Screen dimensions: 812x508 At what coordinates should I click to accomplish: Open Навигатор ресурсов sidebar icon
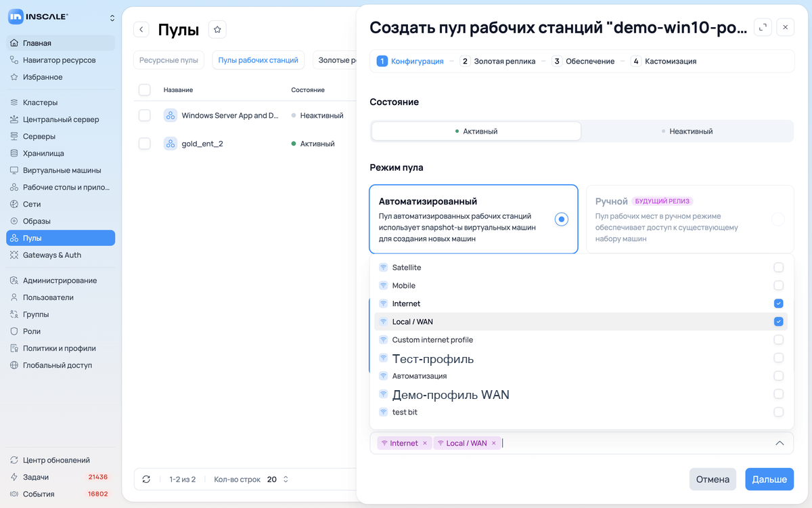14,60
